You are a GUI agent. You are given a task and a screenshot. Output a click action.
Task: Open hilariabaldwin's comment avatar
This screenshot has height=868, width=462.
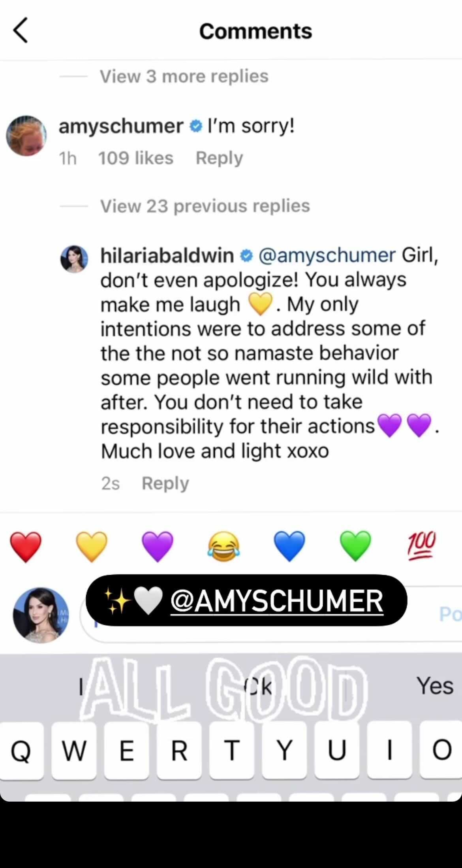tap(74, 259)
